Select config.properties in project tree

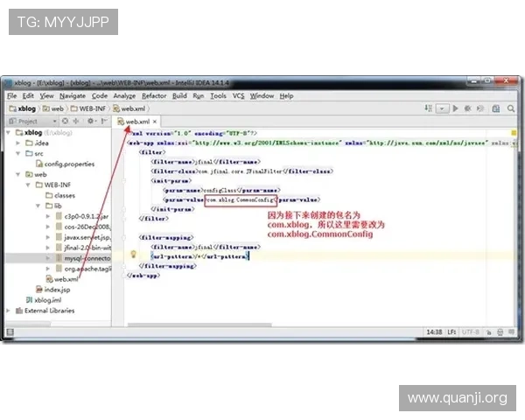(69, 164)
